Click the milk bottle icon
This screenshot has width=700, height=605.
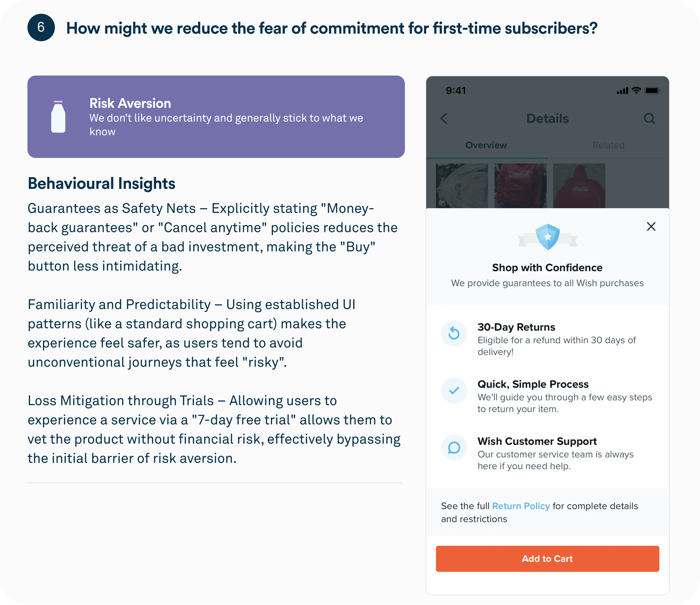tap(58, 117)
